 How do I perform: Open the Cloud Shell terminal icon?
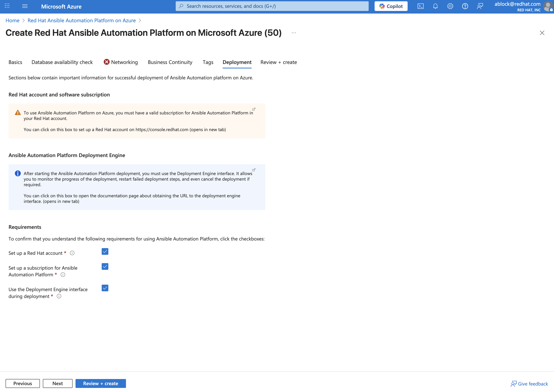click(420, 6)
